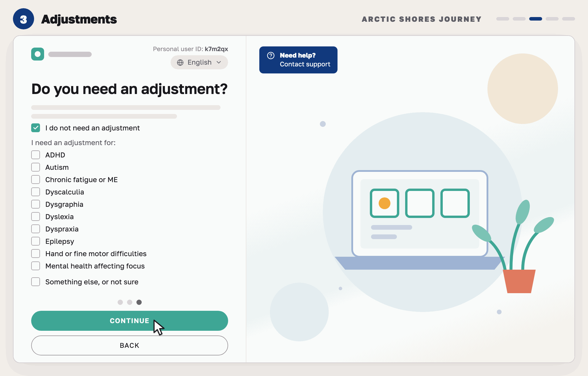Viewport: 588px width, 376px height.
Task: Enable the Dyscalculia checkbox
Action: pyautogui.click(x=36, y=192)
